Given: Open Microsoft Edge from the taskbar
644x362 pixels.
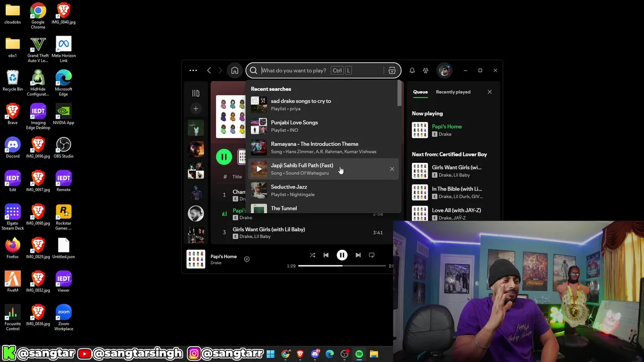Looking at the screenshot, I should pos(330,354).
